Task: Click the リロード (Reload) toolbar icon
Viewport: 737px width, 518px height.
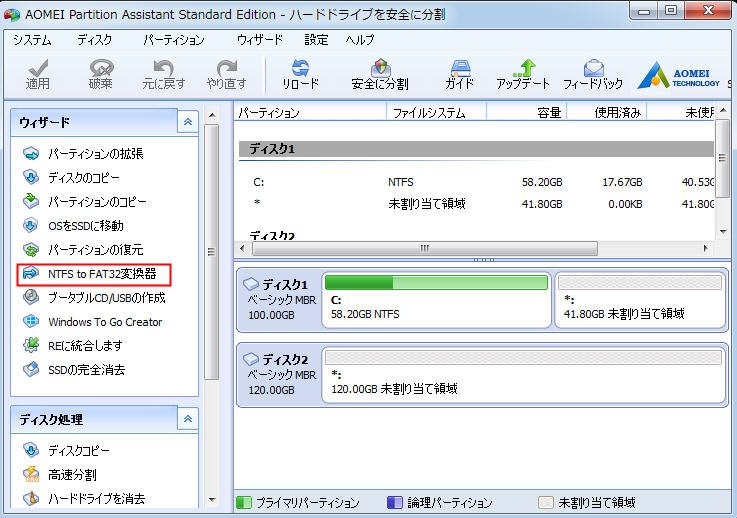Action: point(300,67)
